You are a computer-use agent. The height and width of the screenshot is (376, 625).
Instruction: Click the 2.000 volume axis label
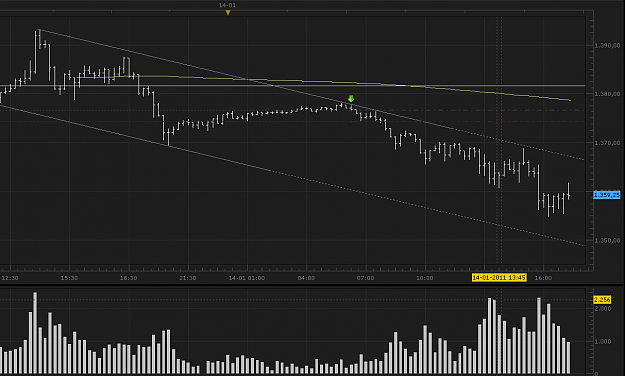pyautogui.click(x=603, y=308)
